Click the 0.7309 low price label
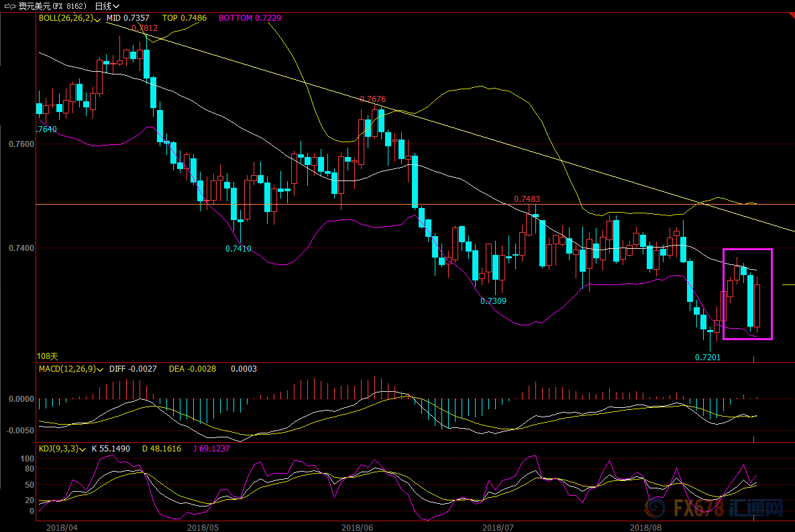The image size is (795, 532). (x=493, y=301)
